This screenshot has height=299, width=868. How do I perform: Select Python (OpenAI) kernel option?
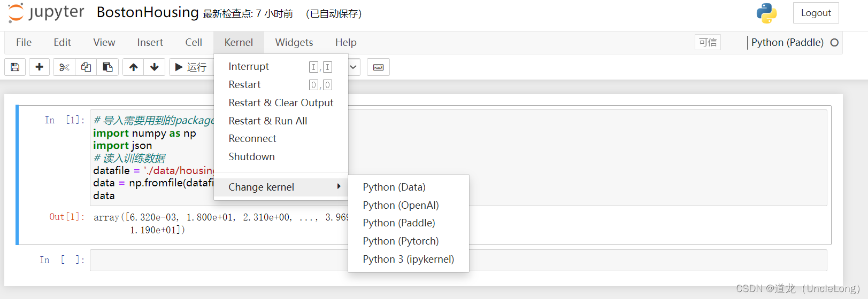point(401,205)
